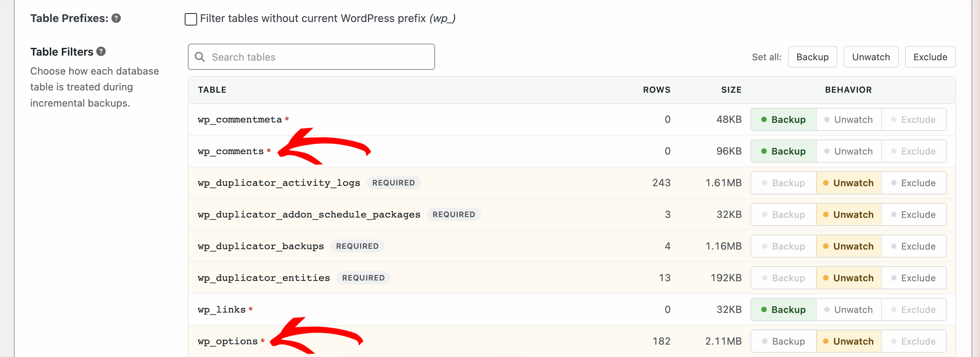Image resolution: width=980 pixels, height=357 pixels.
Task: Select Exclude for wp_links
Action: pyautogui.click(x=914, y=309)
